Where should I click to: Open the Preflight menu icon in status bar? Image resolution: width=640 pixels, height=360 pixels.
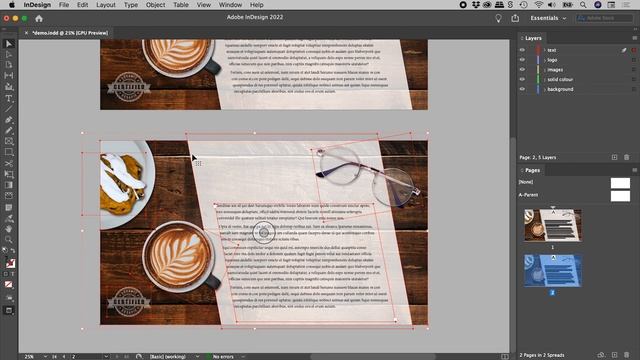[x=139, y=356]
